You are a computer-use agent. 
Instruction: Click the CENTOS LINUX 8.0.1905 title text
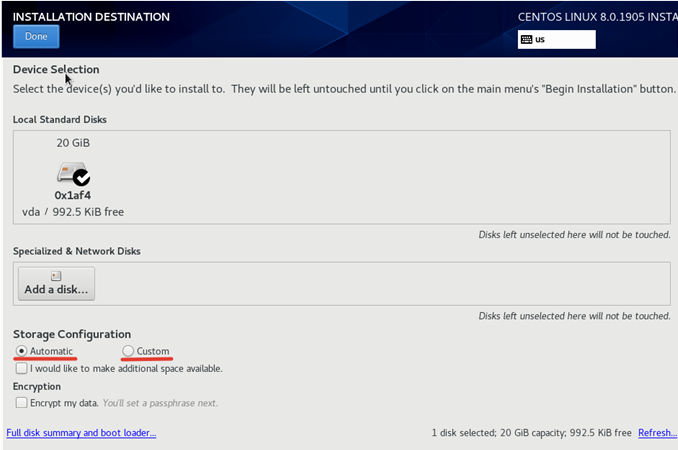click(598, 17)
